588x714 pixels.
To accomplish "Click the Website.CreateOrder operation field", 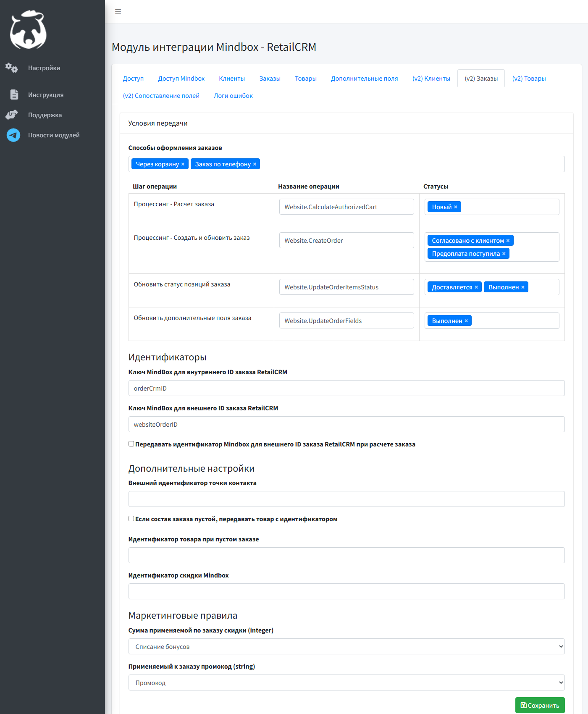I will coord(346,240).
